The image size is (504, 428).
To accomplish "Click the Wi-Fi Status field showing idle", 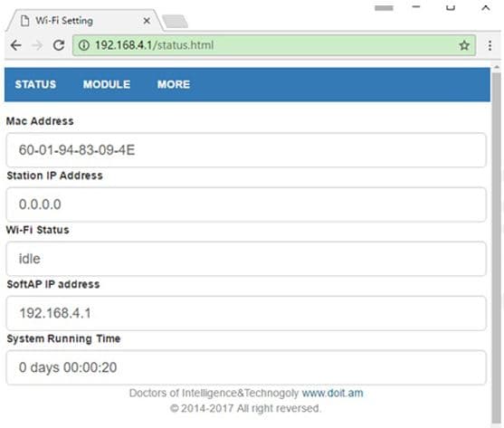I will click(246, 259).
